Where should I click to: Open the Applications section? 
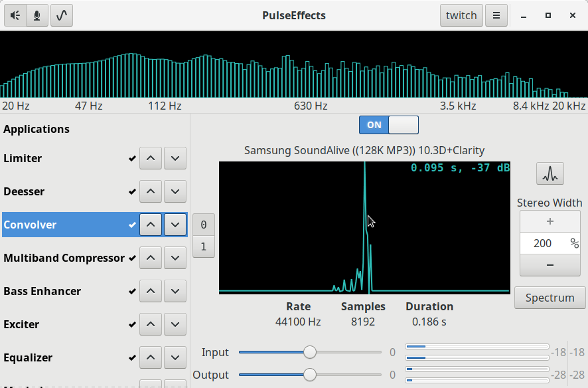[x=37, y=129]
